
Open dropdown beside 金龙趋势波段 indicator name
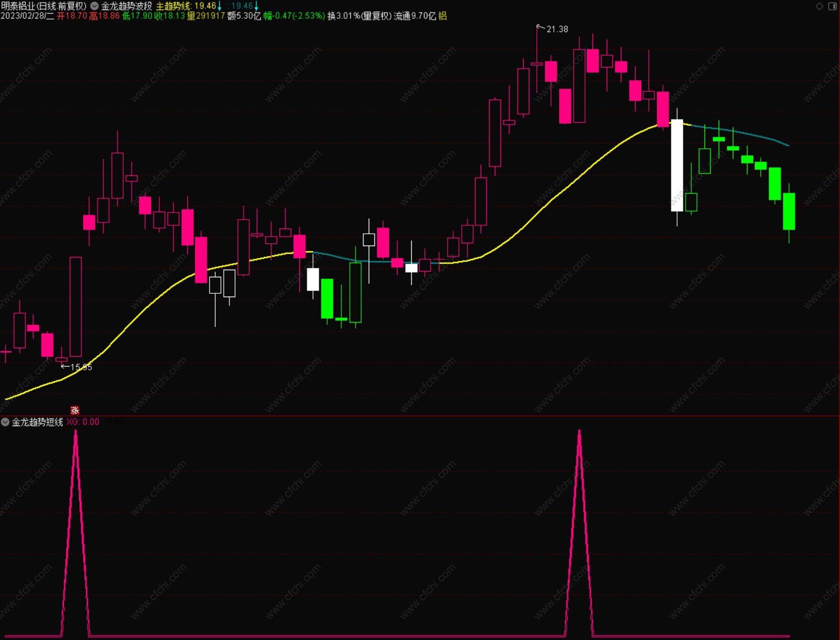(94, 6)
